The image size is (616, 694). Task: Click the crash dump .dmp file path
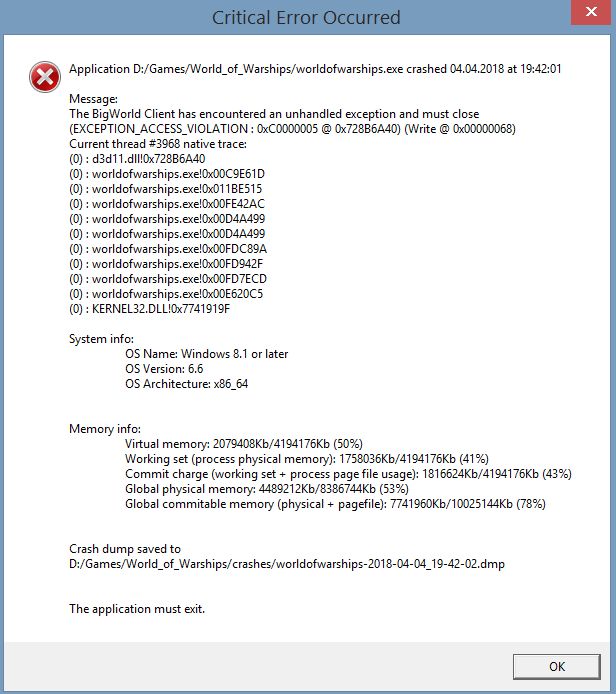(x=287, y=564)
